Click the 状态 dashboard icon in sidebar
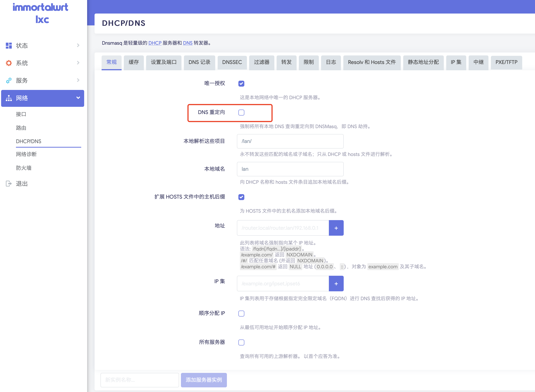The width and height of the screenshot is (535, 392). point(9,46)
